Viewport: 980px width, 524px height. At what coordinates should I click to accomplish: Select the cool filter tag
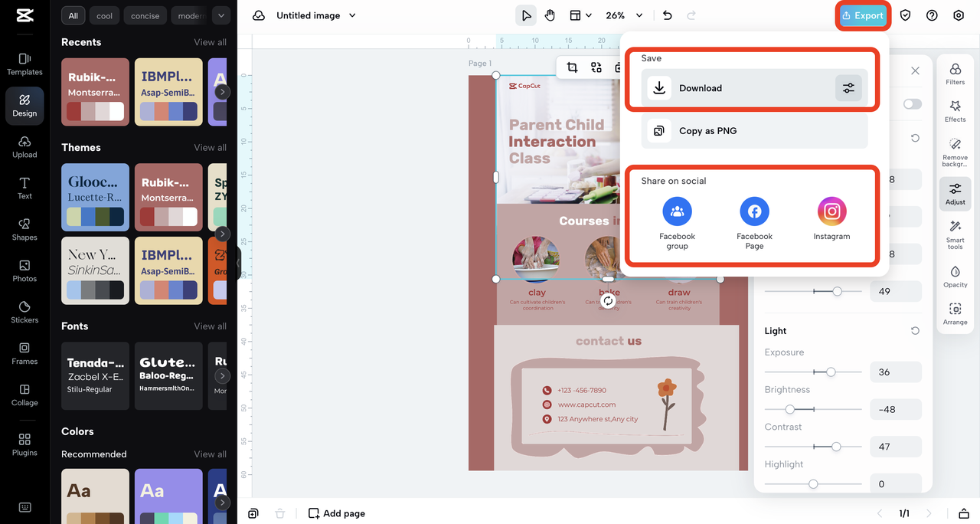(104, 15)
